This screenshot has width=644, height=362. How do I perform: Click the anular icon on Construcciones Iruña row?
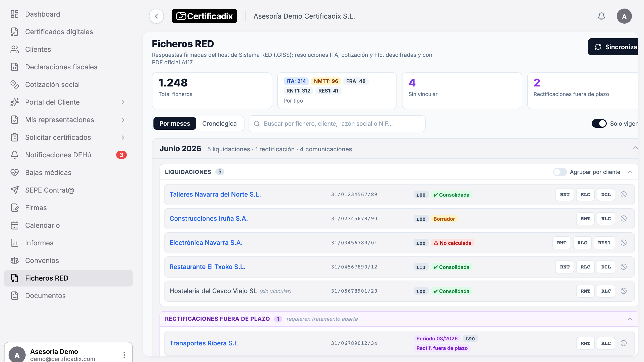[623, 218]
